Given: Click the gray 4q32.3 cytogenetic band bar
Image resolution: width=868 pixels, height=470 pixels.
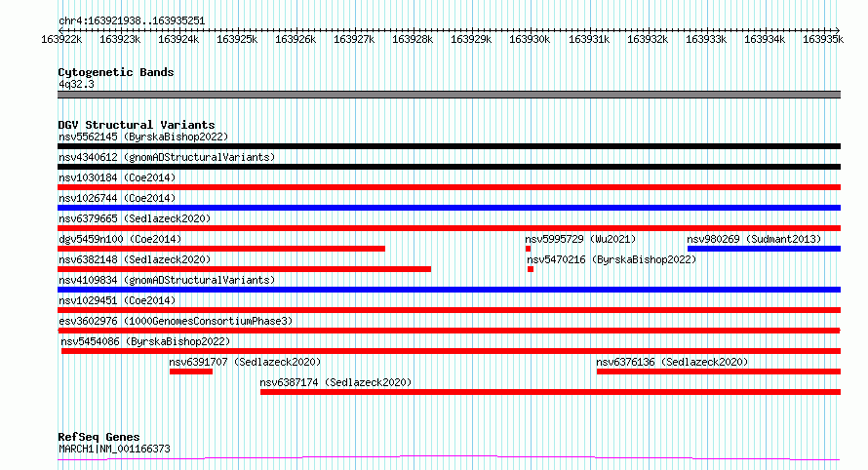Looking at the screenshot, I should [x=449, y=95].
